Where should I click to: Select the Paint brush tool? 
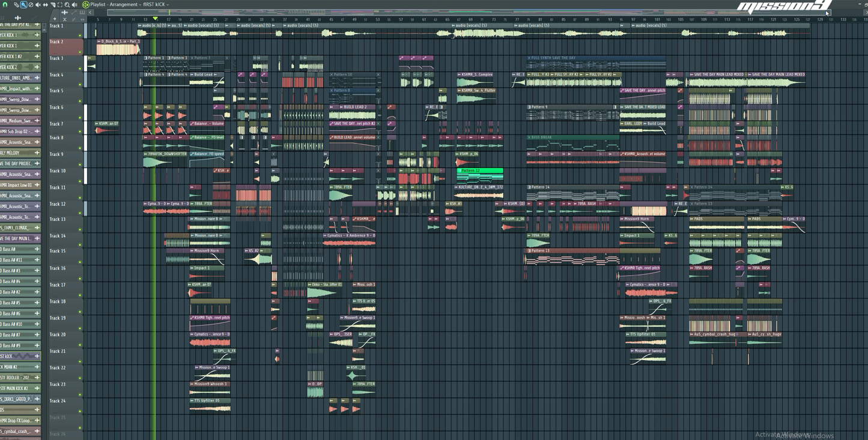(23, 4)
